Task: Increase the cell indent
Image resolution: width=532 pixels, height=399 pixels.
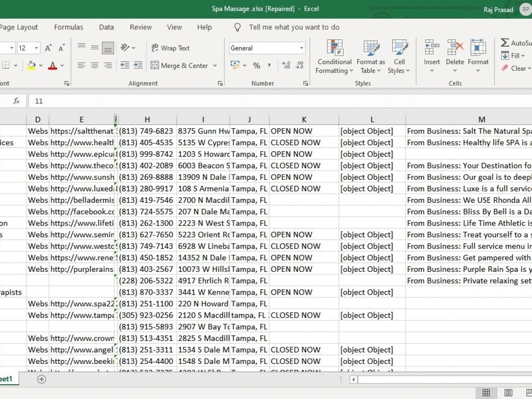Action: (x=138, y=65)
